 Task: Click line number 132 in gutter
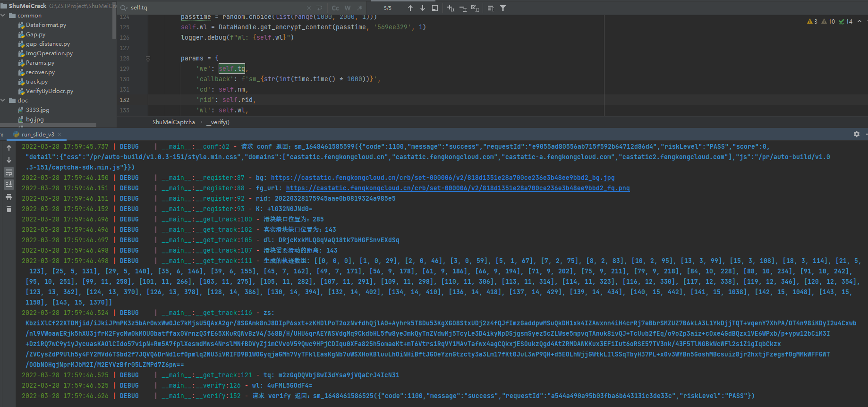coord(125,100)
